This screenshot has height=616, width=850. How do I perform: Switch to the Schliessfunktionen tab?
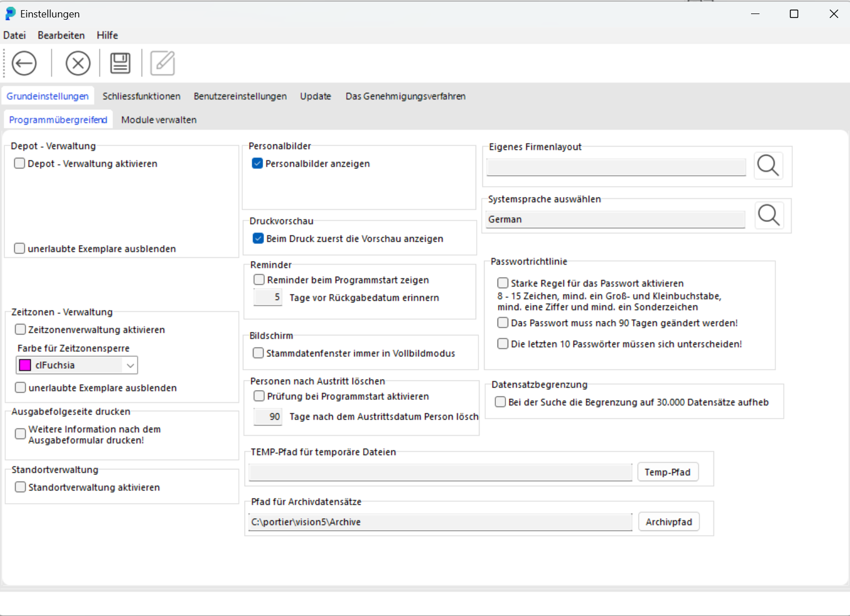tap(142, 96)
